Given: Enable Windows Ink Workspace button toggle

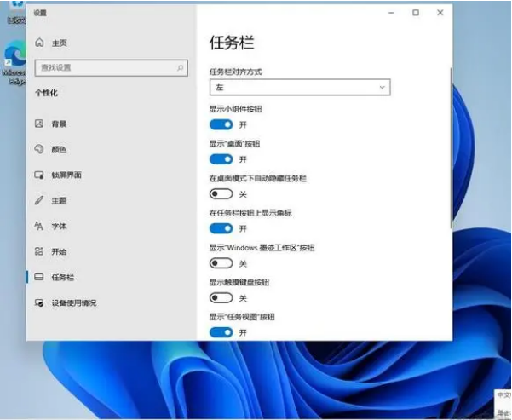Looking at the screenshot, I should click(221, 263).
